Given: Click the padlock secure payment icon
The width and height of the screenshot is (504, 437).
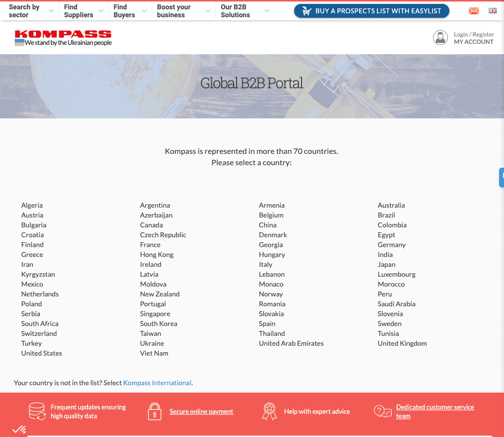Looking at the screenshot, I should point(155,411).
